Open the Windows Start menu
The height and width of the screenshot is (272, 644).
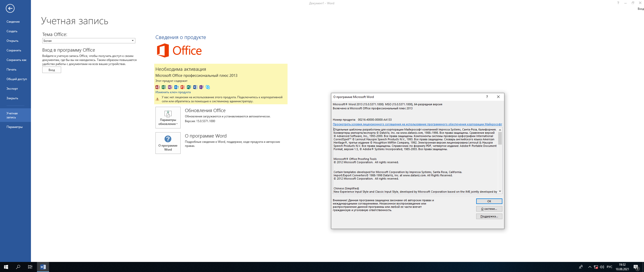click(6, 267)
